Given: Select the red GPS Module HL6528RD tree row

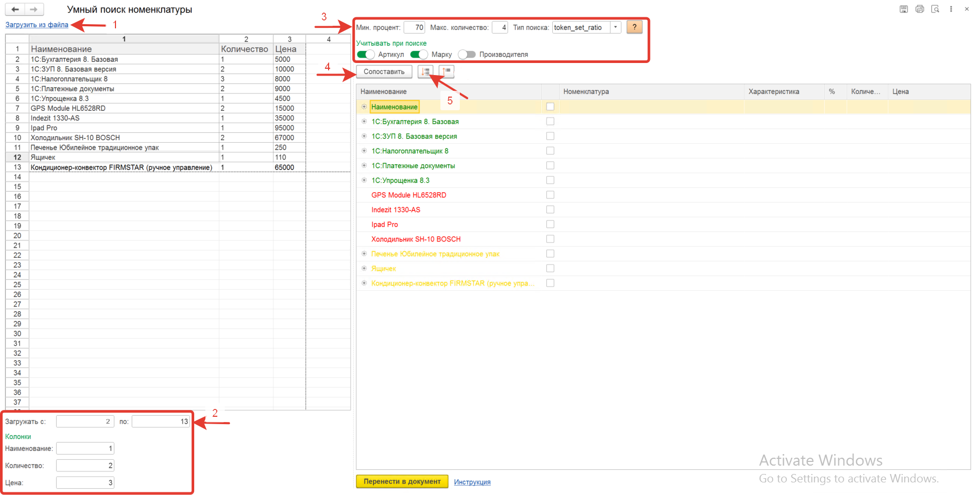Looking at the screenshot, I should pyautogui.click(x=663, y=195).
